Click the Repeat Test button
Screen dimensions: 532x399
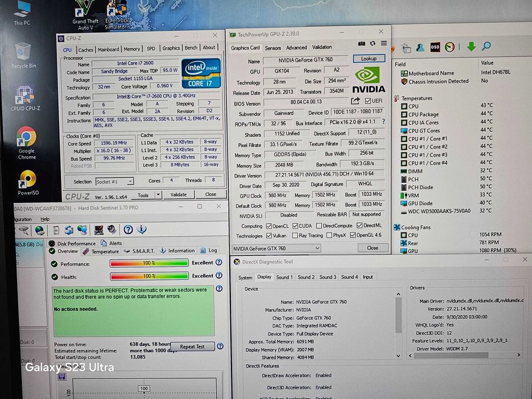(x=192, y=347)
